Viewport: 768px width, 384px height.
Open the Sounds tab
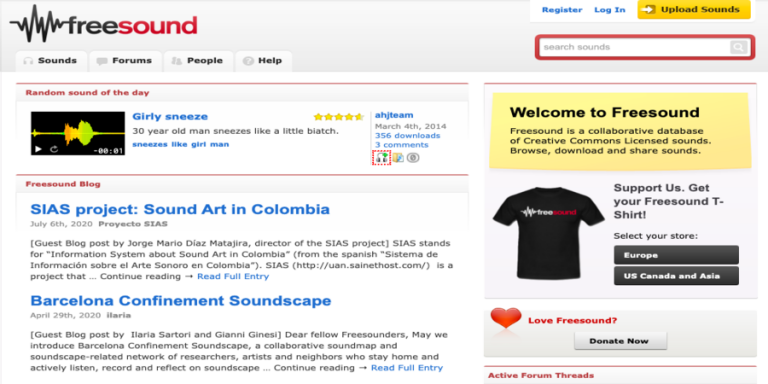point(51,61)
